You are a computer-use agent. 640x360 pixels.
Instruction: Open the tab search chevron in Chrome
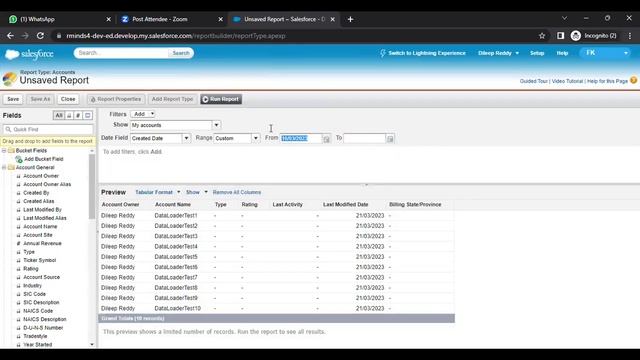pyautogui.click(x=564, y=18)
